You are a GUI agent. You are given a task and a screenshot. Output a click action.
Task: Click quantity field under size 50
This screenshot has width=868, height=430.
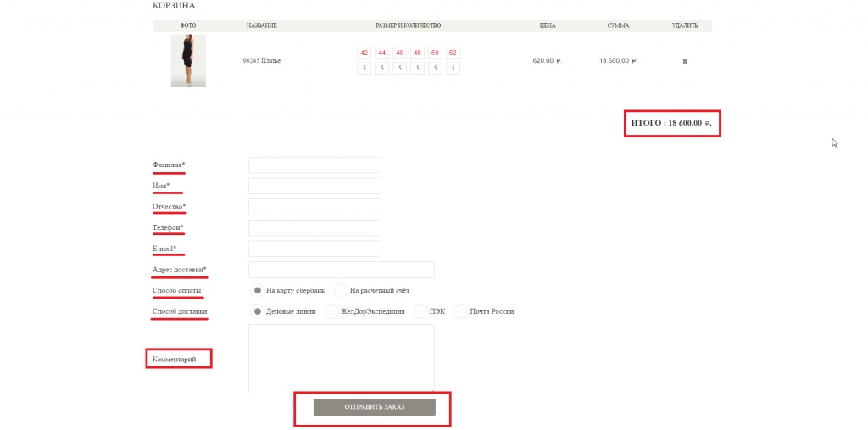pos(435,68)
